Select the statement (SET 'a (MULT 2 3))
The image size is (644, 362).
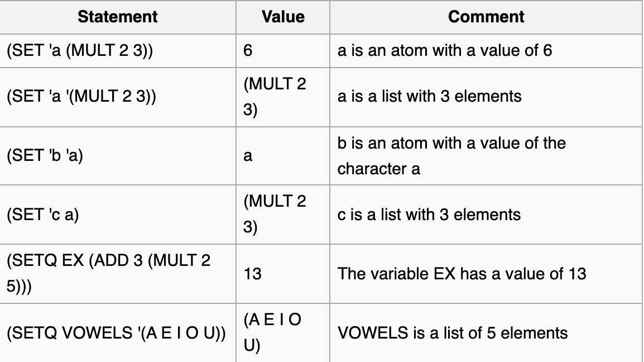(80, 51)
